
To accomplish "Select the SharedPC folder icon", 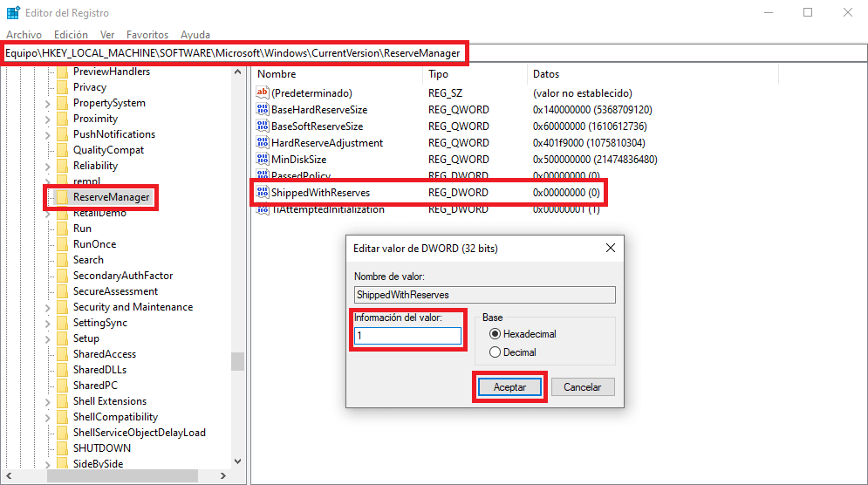I will point(63,386).
